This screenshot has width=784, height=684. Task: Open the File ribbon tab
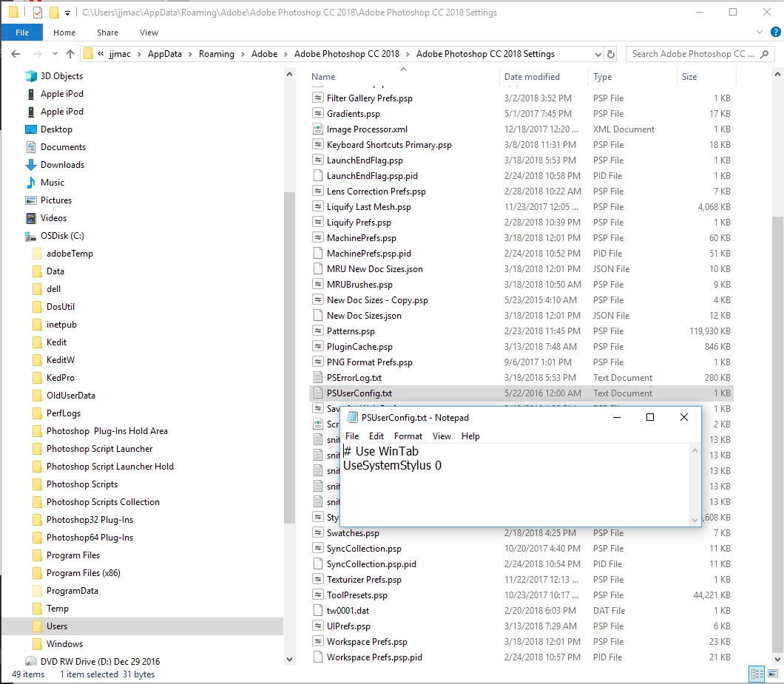[22, 33]
